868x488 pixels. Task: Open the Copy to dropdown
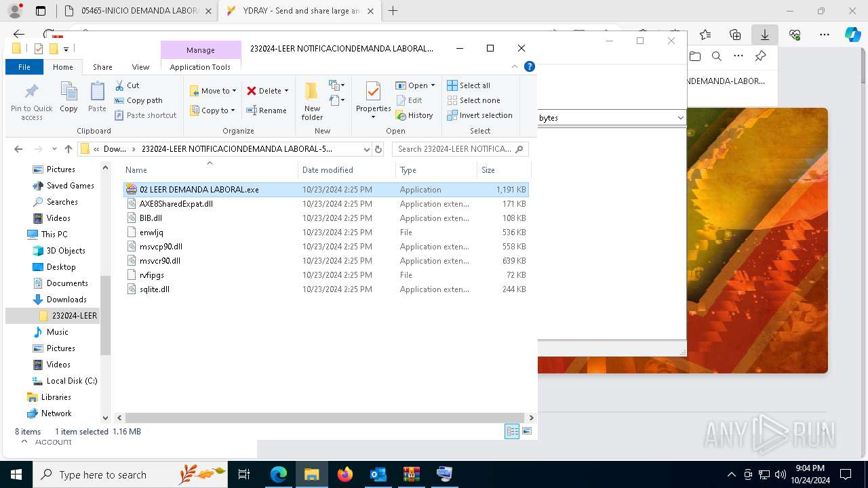click(212, 110)
